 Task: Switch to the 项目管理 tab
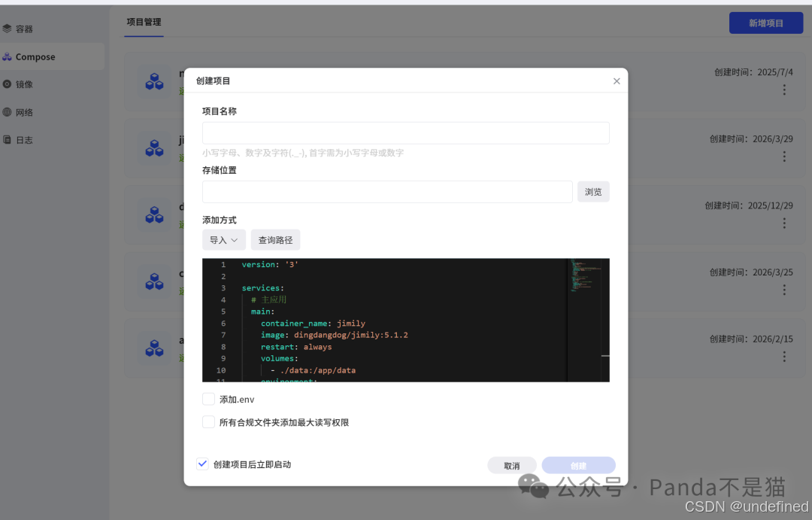[x=144, y=23]
